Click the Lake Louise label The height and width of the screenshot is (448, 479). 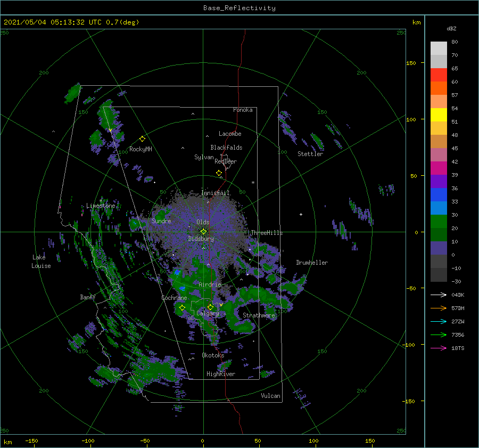point(41,262)
